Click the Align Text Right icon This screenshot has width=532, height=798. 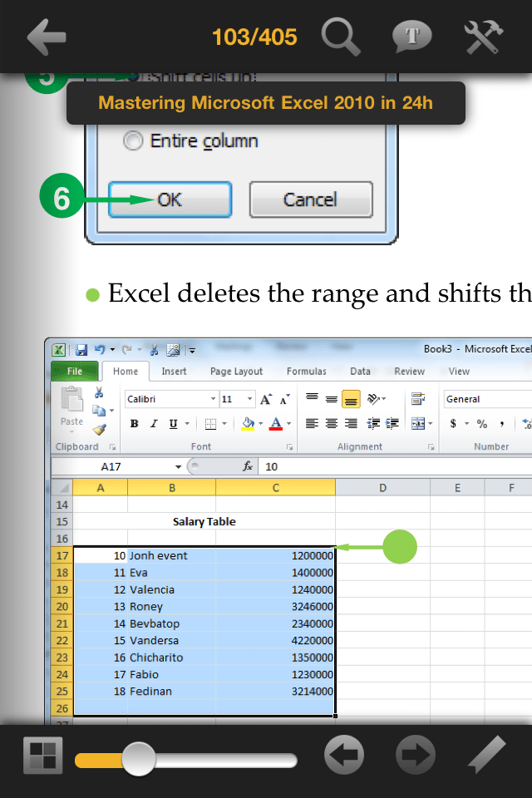[351, 423]
